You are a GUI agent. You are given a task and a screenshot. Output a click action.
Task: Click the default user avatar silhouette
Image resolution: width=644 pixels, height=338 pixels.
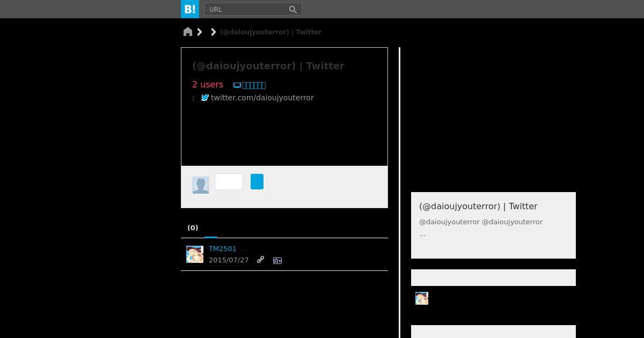pos(201,185)
